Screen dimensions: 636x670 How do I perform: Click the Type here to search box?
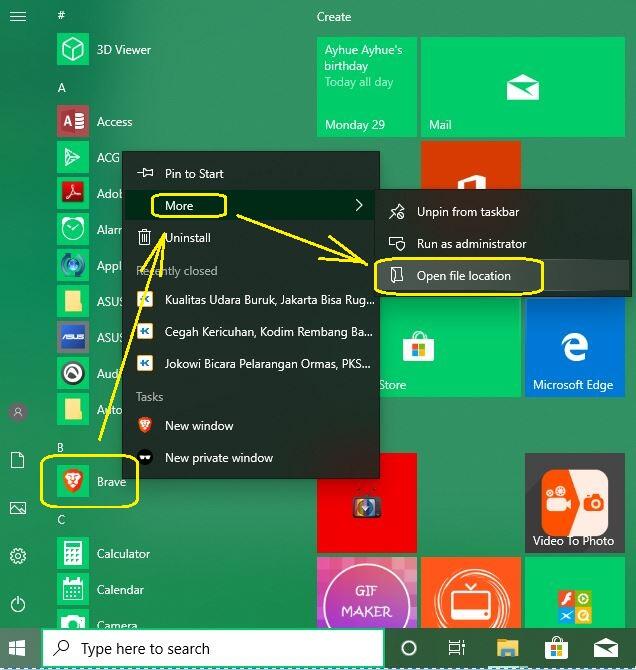pos(213,649)
